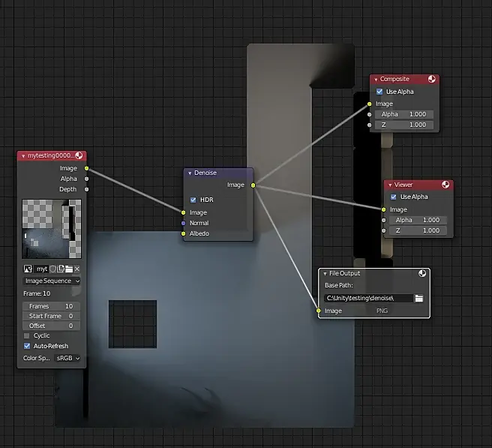The height and width of the screenshot is (448, 492).
Task: Click Alpha output socket of image node
Action: 86,179
